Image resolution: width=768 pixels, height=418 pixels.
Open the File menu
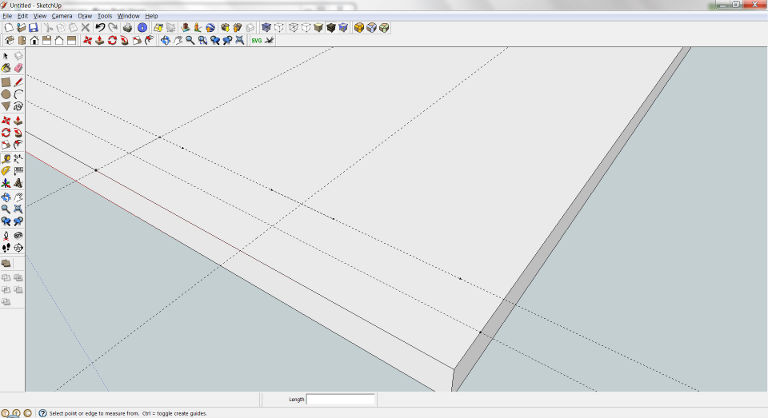(x=7, y=16)
